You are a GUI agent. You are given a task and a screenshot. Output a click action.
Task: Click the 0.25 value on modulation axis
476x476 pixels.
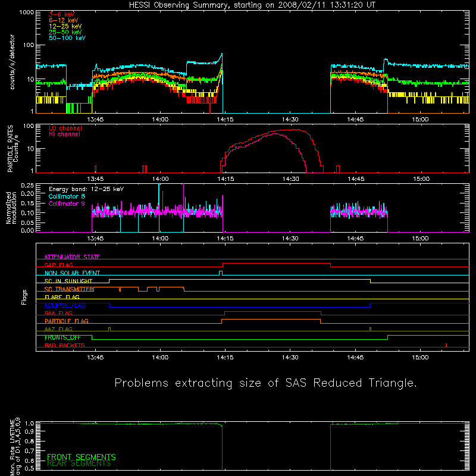coord(27,185)
